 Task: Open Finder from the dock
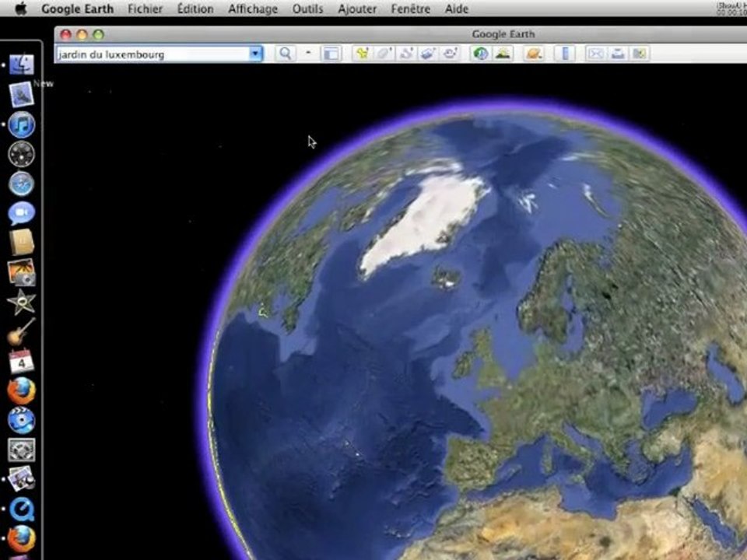pos(22,65)
